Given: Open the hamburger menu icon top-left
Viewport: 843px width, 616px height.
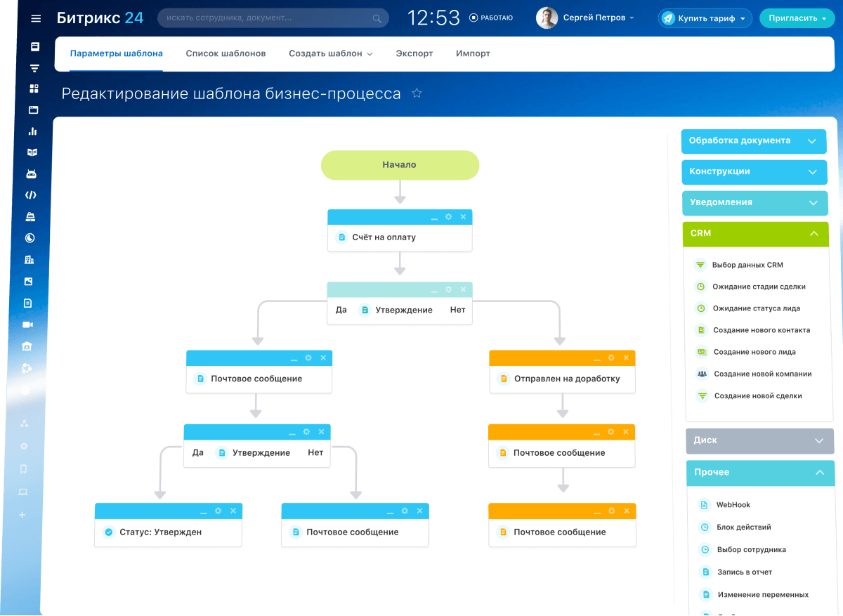Looking at the screenshot, I should pyautogui.click(x=36, y=18).
